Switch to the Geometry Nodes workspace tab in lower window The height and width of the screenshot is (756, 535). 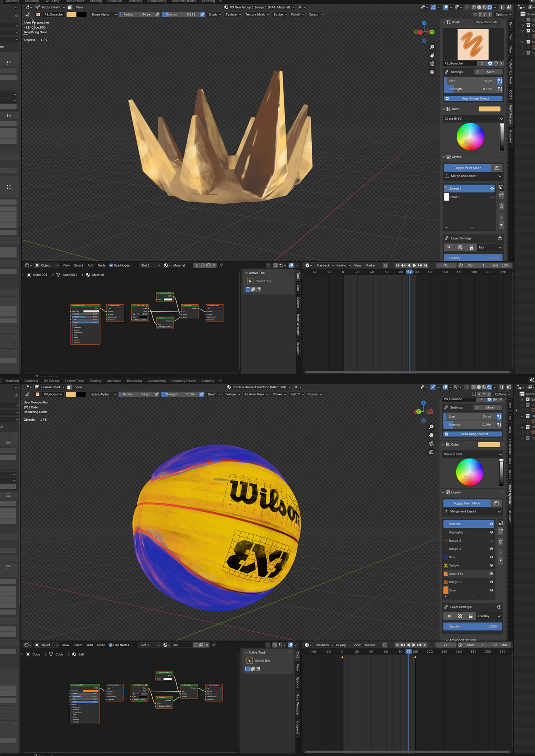pos(183,381)
